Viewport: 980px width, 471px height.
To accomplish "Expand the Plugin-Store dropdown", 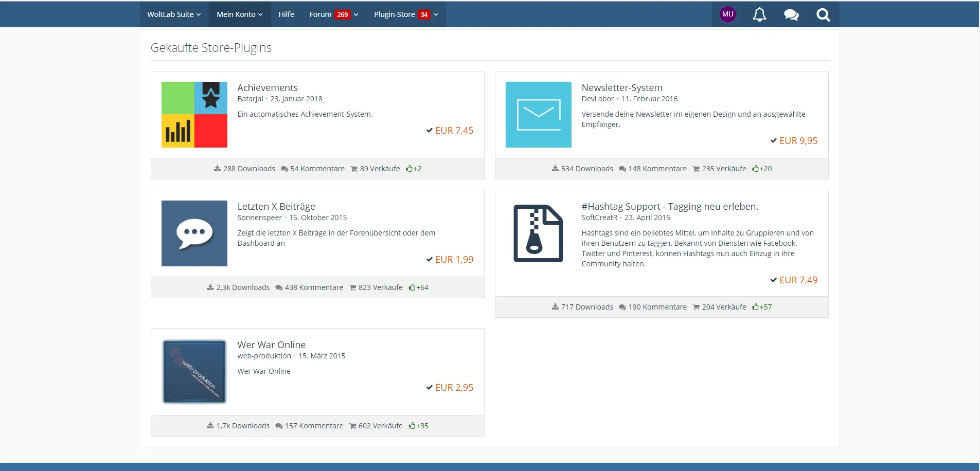I will (x=406, y=14).
